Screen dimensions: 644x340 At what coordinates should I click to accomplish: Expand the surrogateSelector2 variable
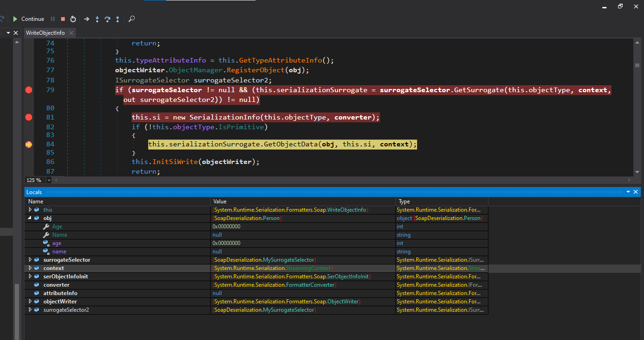(31, 310)
